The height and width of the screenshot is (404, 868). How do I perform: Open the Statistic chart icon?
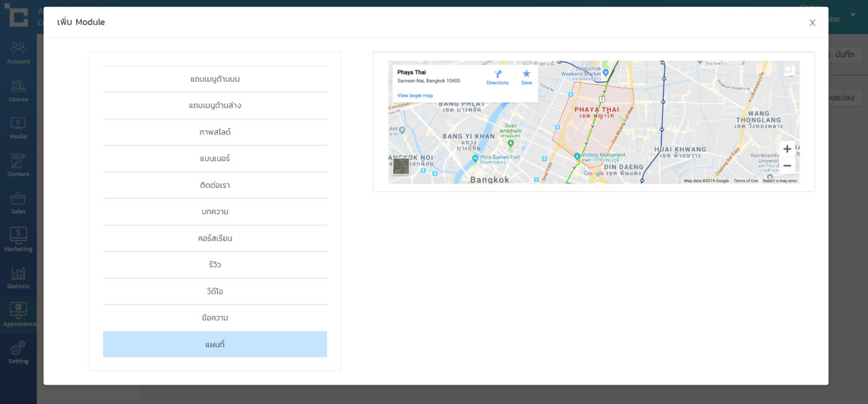point(18,277)
